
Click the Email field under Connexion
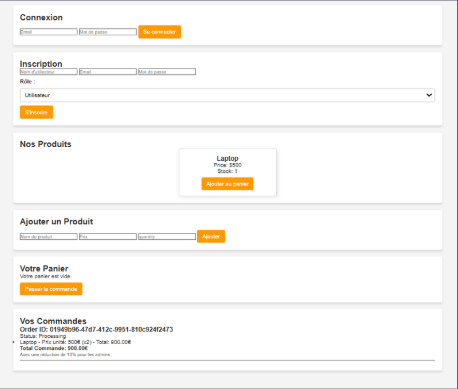pos(49,32)
